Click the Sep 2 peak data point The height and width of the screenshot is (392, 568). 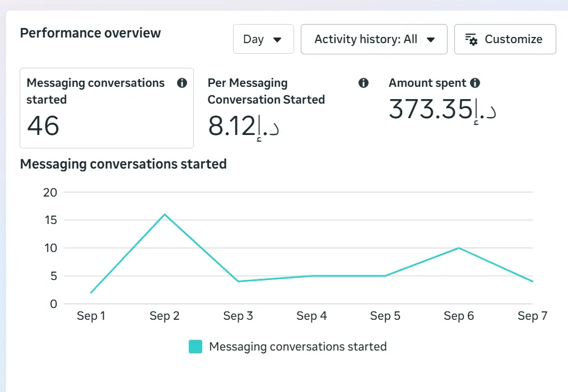coord(165,214)
